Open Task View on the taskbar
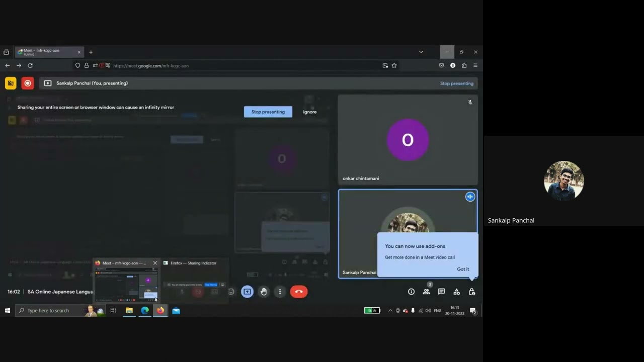 [x=113, y=311]
